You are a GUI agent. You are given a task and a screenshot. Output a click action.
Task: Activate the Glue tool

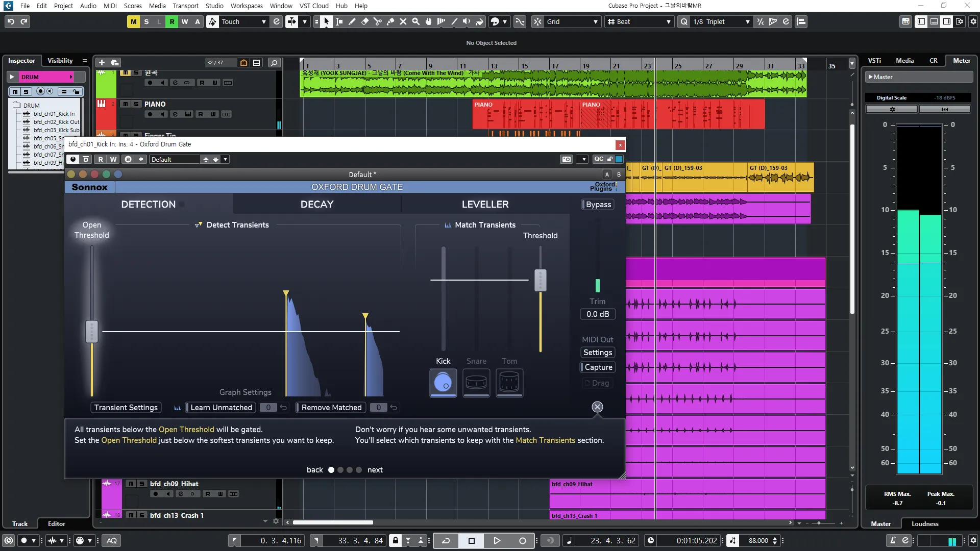coord(390,21)
